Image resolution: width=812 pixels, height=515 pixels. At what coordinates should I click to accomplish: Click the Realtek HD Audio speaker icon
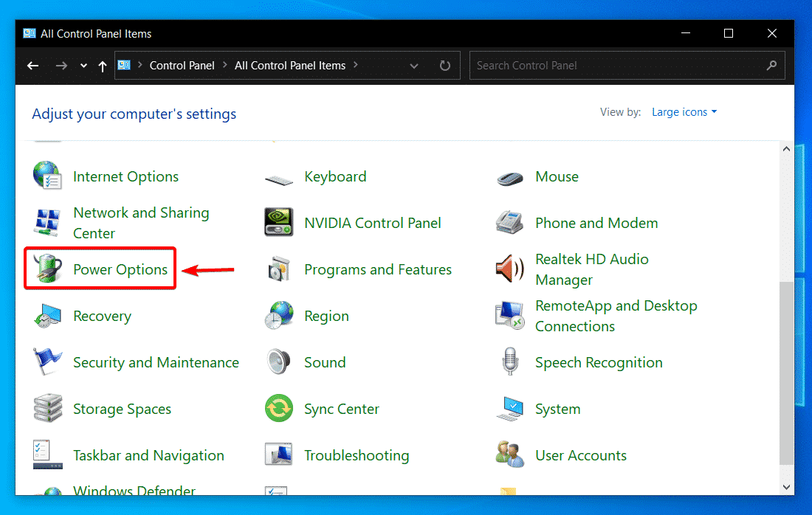point(510,269)
